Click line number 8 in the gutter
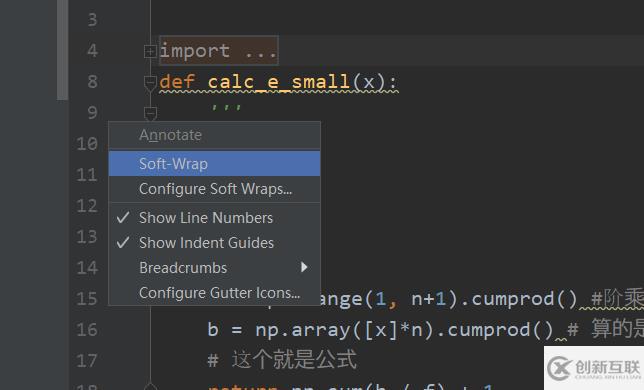The image size is (644, 390). click(92, 81)
